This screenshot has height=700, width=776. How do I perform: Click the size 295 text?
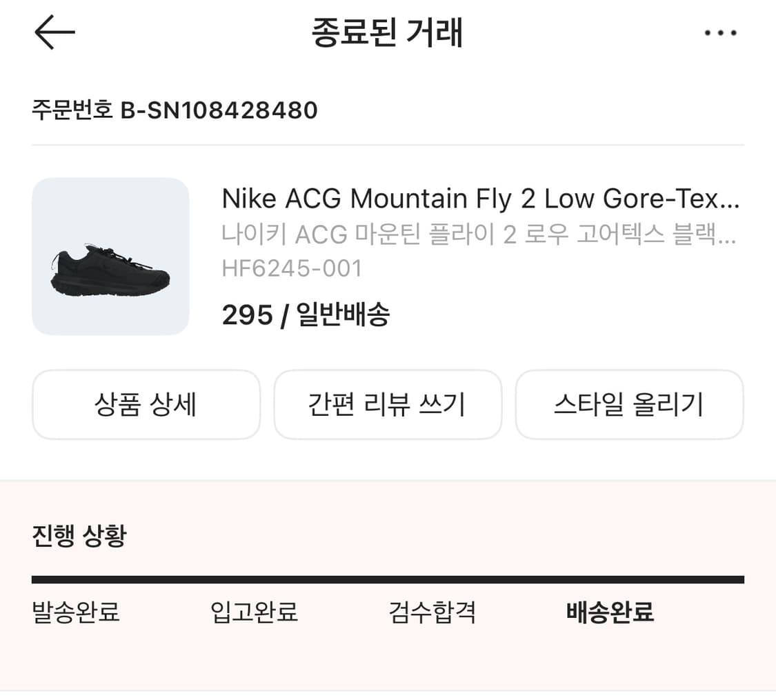click(x=247, y=315)
